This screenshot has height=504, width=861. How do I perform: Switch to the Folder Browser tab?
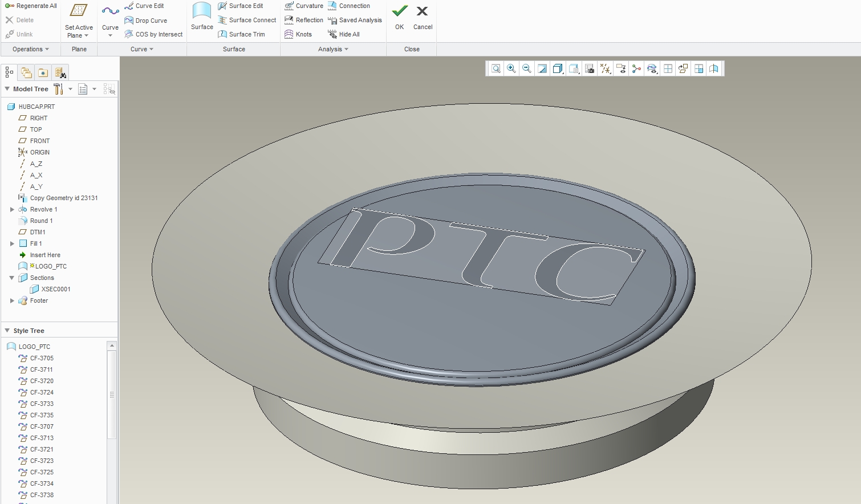(26, 72)
